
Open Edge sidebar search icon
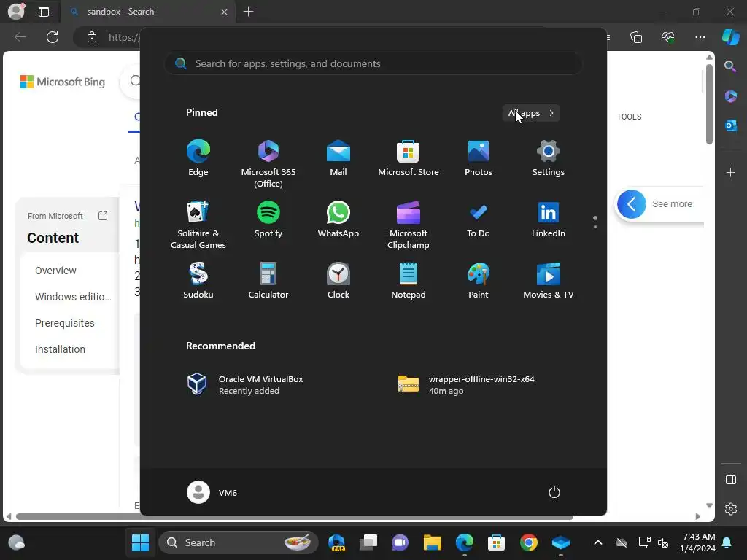[730, 66]
